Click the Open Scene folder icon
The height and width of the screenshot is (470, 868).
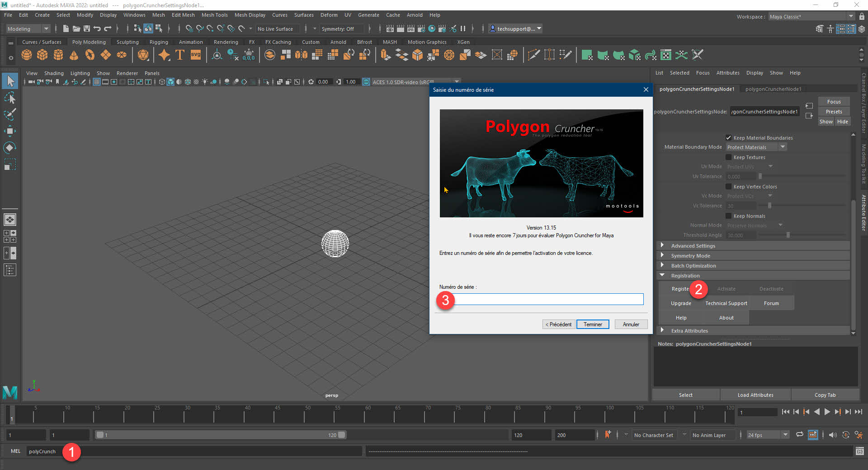[x=76, y=28]
